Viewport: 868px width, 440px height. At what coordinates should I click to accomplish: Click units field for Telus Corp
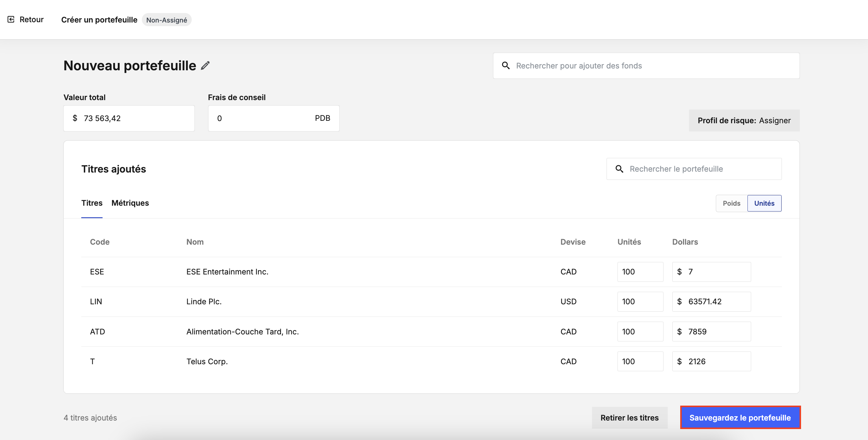pyautogui.click(x=640, y=361)
